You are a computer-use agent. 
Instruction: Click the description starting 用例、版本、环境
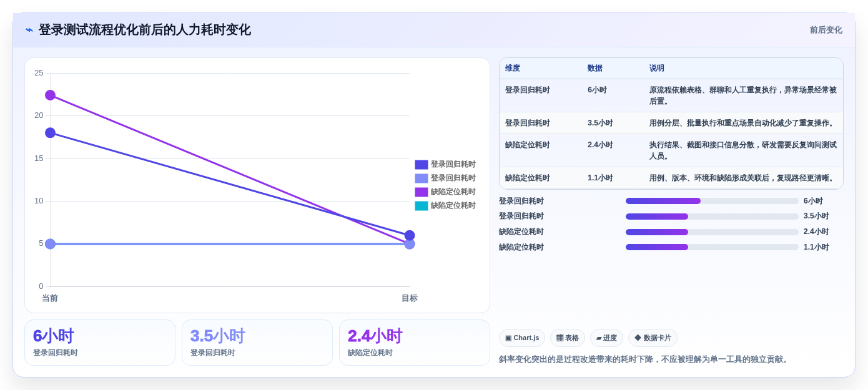[x=743, y=178]
